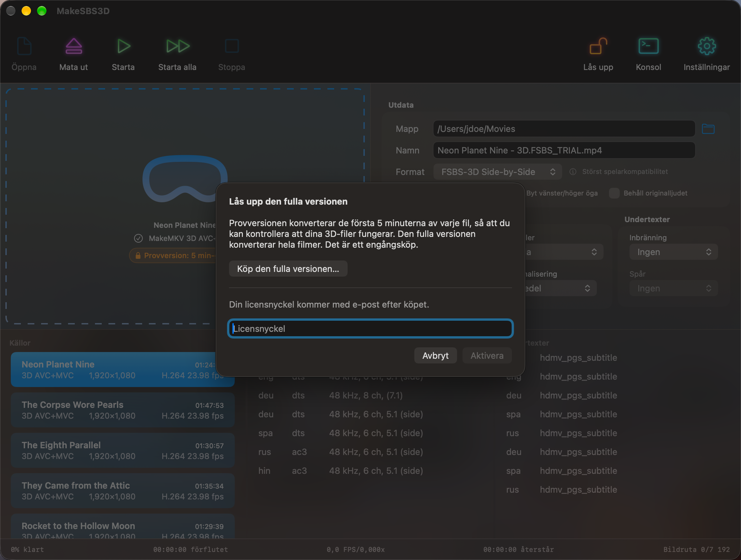Click the Namn output filename field
Screen dimensions: 741x560
click(x=564, y=150)
